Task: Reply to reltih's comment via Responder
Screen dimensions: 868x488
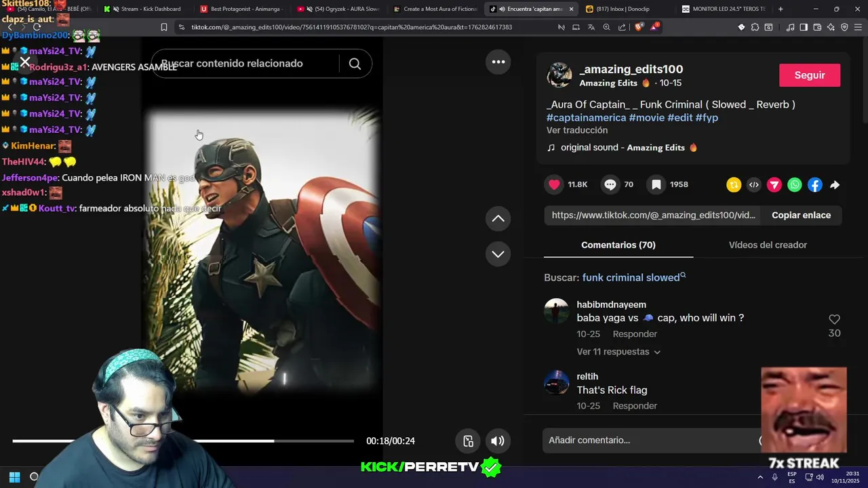Action: 635,406
